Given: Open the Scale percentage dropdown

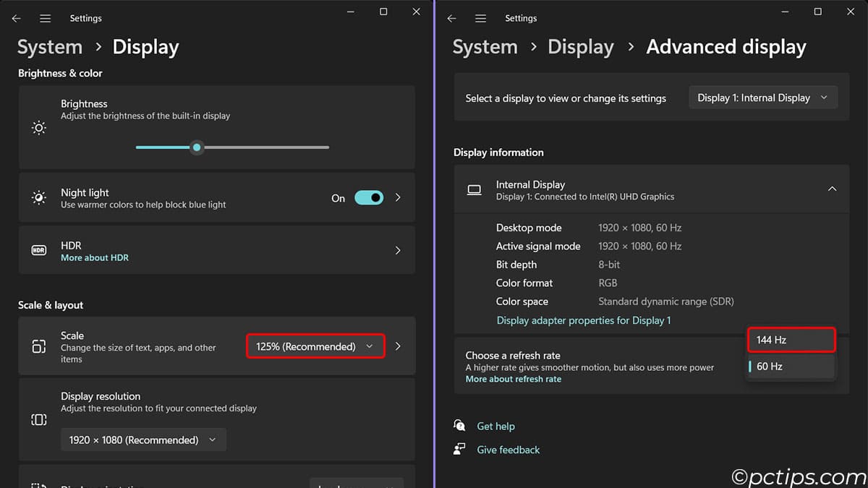Looking at the screenshot, I should coord(315,346).
